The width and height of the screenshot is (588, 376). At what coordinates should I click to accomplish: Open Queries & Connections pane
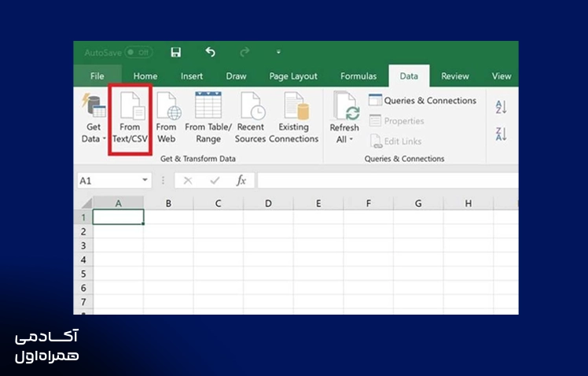(x=423, y=101)
